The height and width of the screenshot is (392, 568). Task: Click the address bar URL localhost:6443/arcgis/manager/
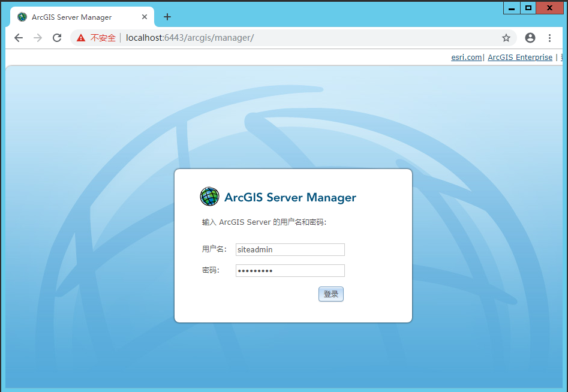[190, 38]
